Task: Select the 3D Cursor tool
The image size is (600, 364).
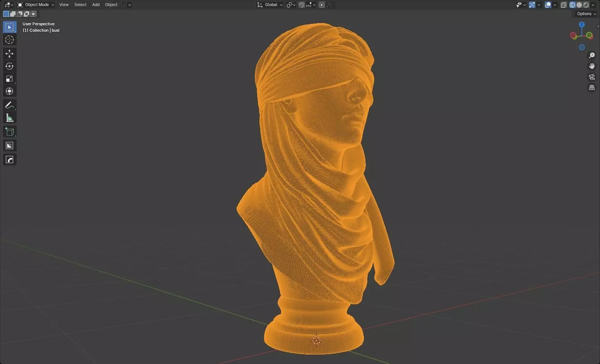Action: tap(9, 40)
